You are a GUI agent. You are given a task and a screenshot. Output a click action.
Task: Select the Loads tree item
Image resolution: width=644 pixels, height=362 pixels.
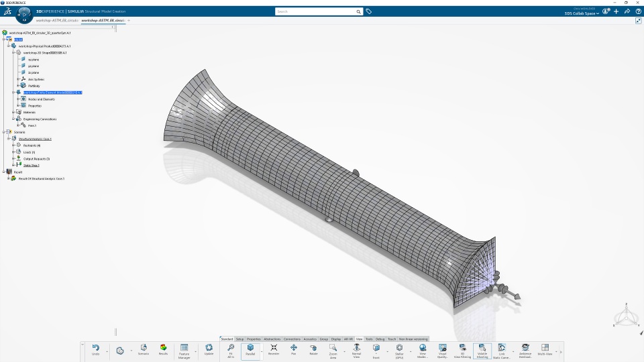coord(29,152)
